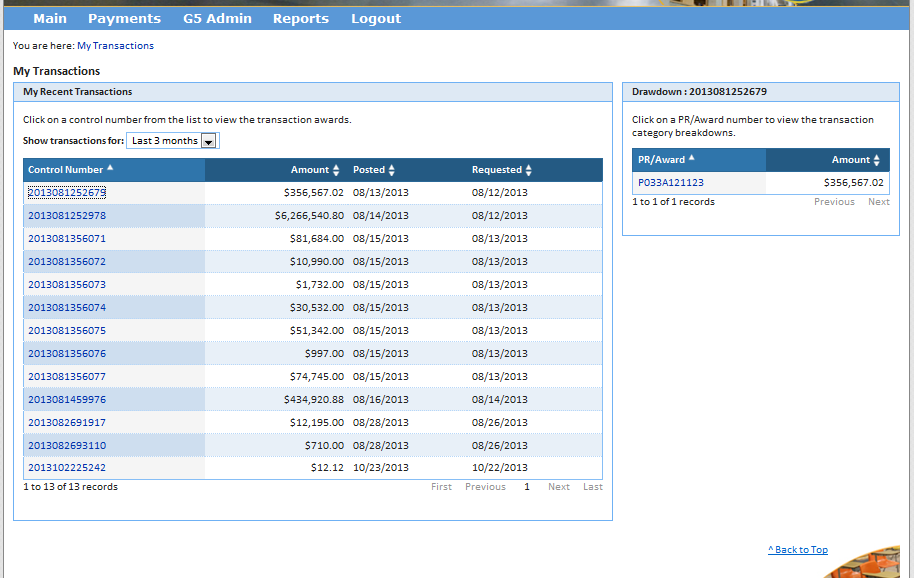Screen dimensions: 914x578
Task: Click Logout in the navigation bar
Action: pyautogui.click(x=376, y=18)
